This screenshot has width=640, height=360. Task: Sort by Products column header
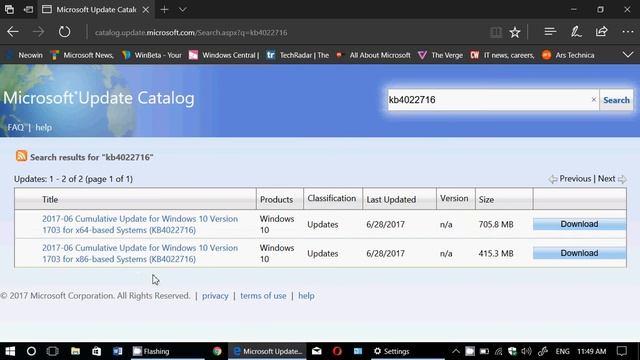276,199
